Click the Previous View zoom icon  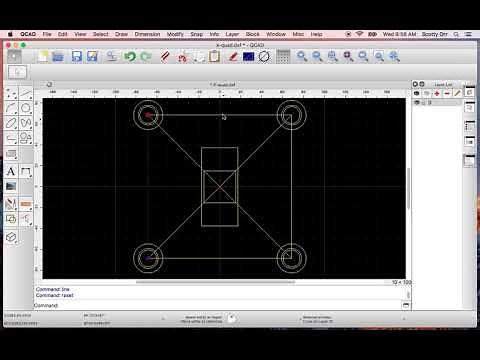[364, 56]
